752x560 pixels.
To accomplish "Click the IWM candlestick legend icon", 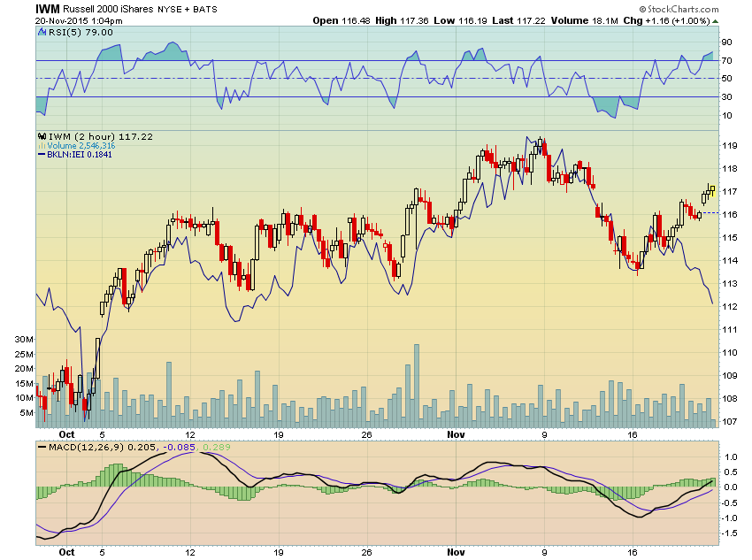I will point(41,136).
